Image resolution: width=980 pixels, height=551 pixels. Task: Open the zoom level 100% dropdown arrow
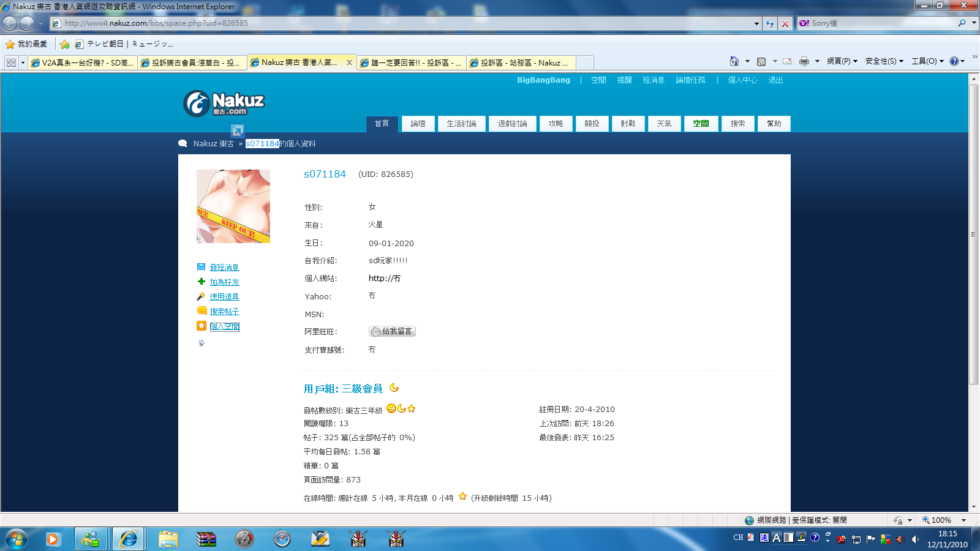tap(963, 520)
